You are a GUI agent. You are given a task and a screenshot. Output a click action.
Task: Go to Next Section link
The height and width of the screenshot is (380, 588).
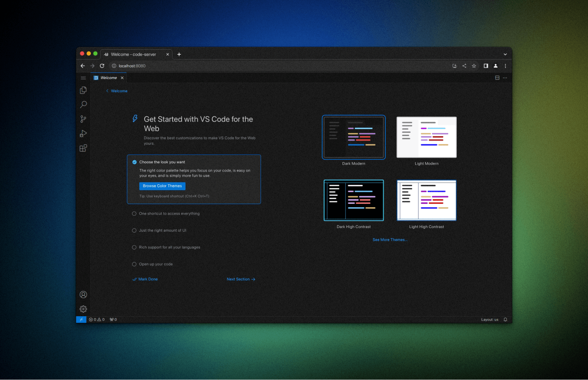pos(241,279)
